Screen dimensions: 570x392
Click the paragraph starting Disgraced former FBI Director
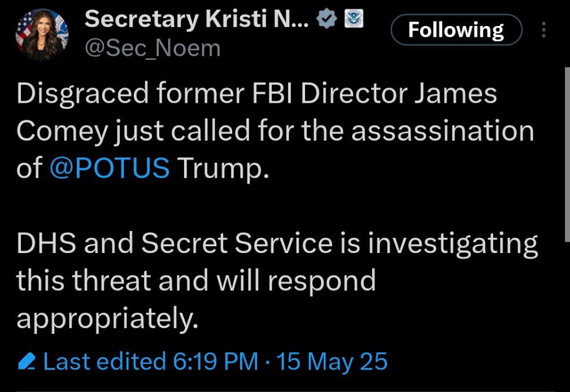(275, 131)
